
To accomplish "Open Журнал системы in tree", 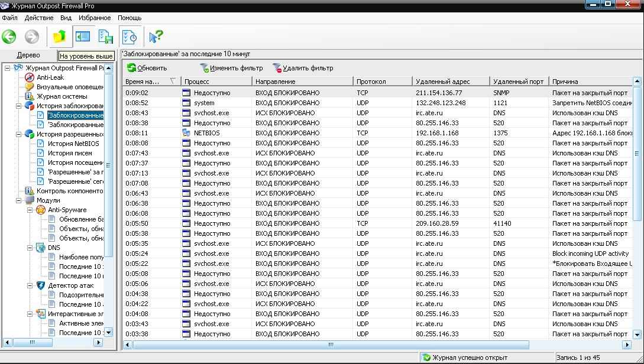I will 62,96.
